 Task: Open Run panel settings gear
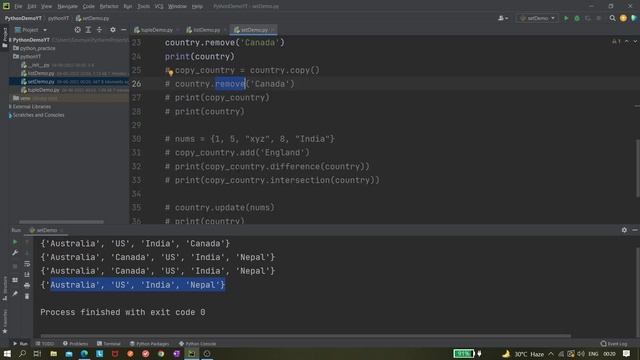point(624,230)
